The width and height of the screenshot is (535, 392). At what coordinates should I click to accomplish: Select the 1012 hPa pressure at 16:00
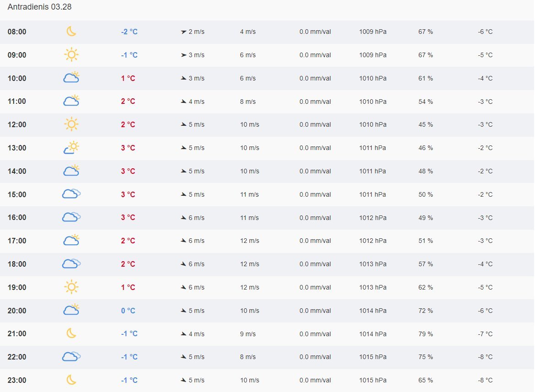coord(373,218)
